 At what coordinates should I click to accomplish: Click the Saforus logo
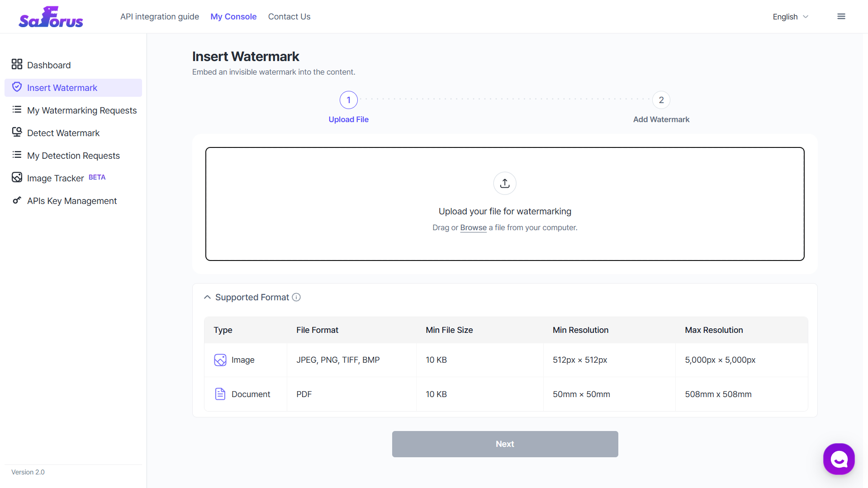51,17
